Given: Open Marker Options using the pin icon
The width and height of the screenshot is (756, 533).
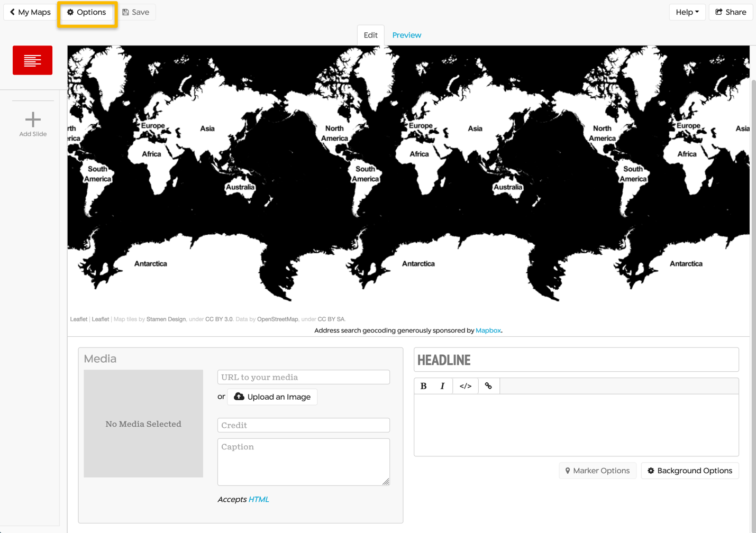Looking at the screenshot, I should pos(597,470).
